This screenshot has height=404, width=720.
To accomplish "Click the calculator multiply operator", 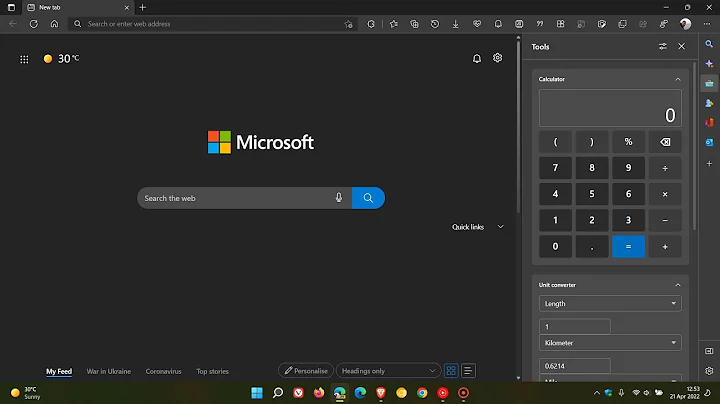I will click(x=665, y=194).
